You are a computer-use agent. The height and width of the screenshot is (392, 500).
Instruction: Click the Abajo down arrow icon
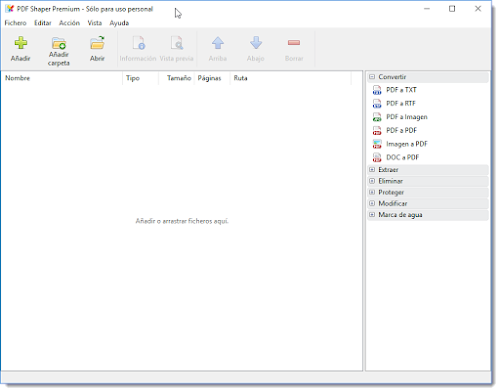(x=256, y=43)
